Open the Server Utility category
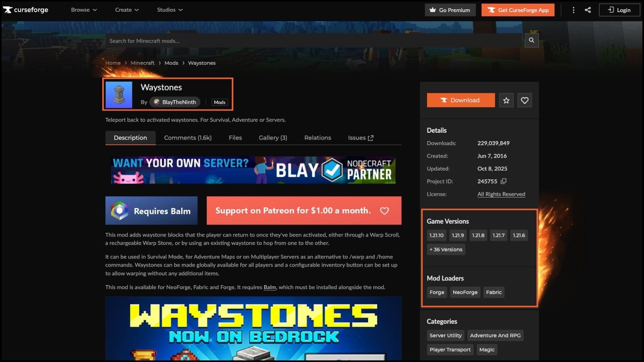Screen dimensions: 644x362 tap(446, 335)
